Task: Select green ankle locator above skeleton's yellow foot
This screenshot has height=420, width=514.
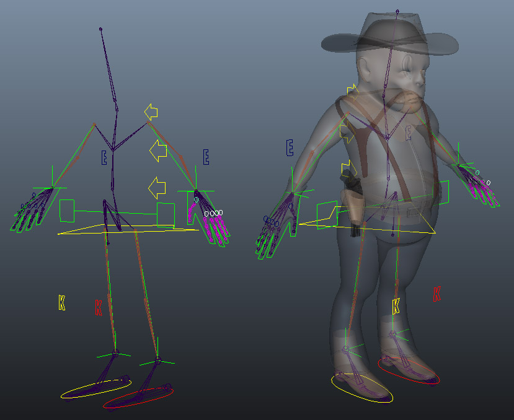Action: pyautogui.click(x=115, y=353)
